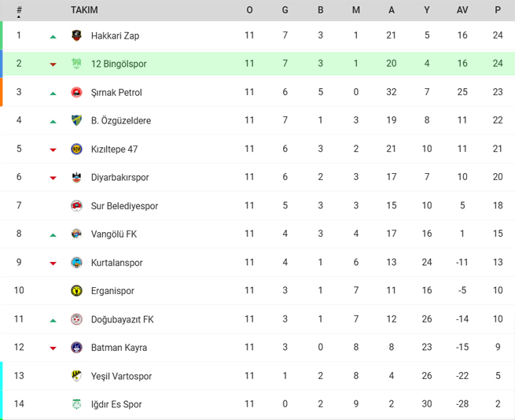Open the Sur Belediyespor team link
The height and width of the screenshot is (420, 515).
point(124,206)
